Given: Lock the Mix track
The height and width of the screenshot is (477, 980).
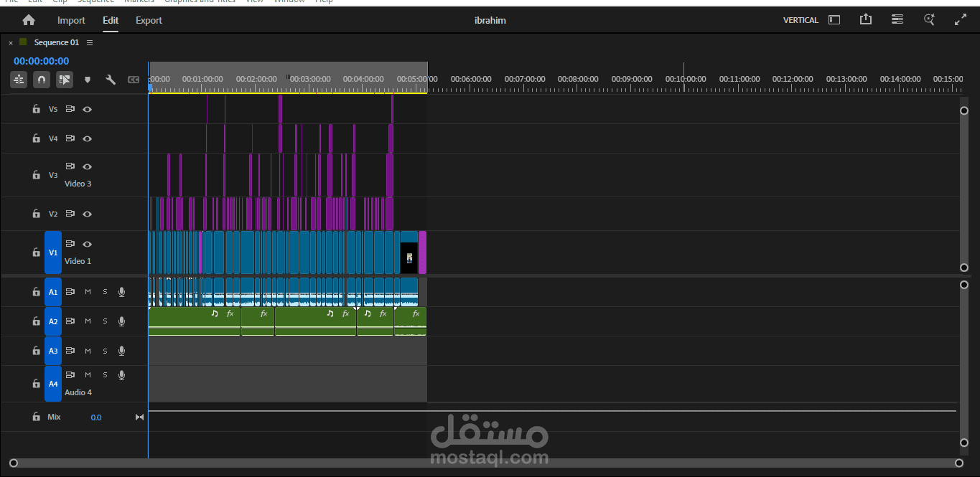Looking at the screenshot, I should coord(36,417).
